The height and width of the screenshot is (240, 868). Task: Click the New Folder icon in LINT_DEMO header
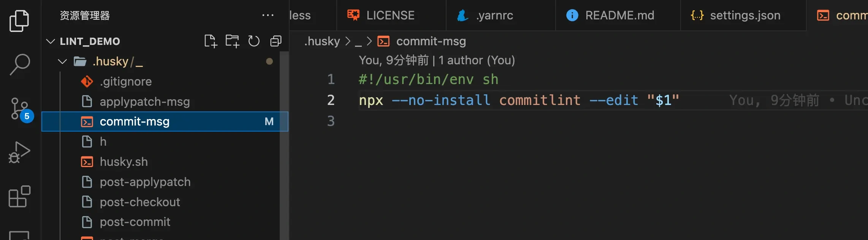[232, 41]
